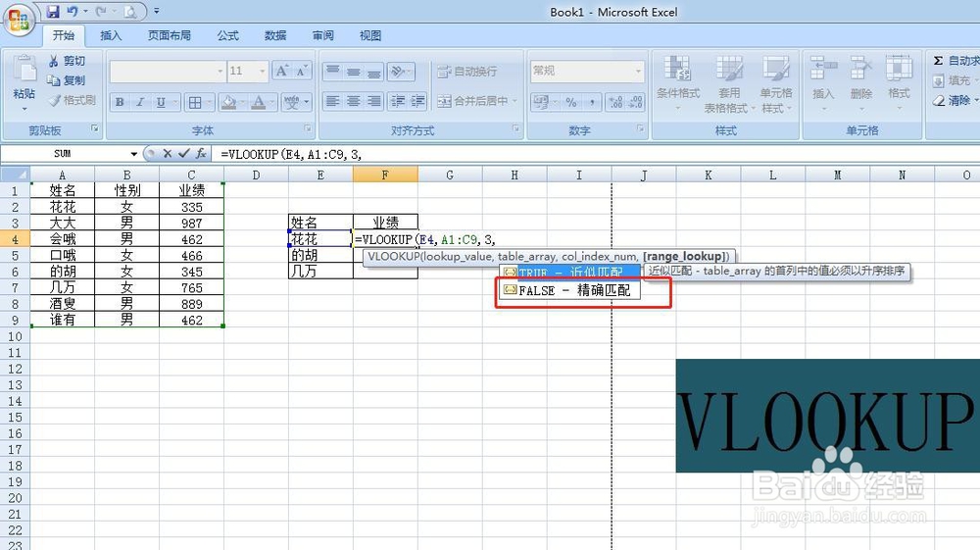This screenshot has height=550, width=980.
Task: Apply cell borders icon
Action: pos(195,102)
